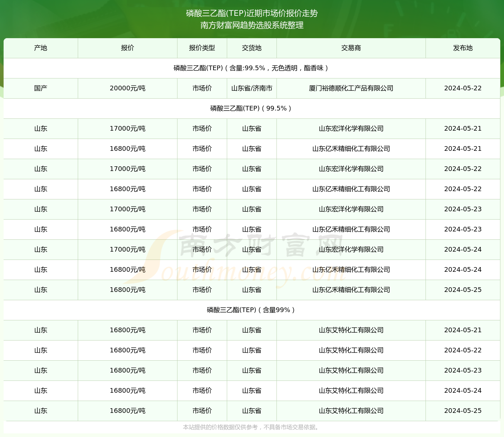Click 厦门裕德顺化工产品有限公司 dealer cell

coord(351,88)
